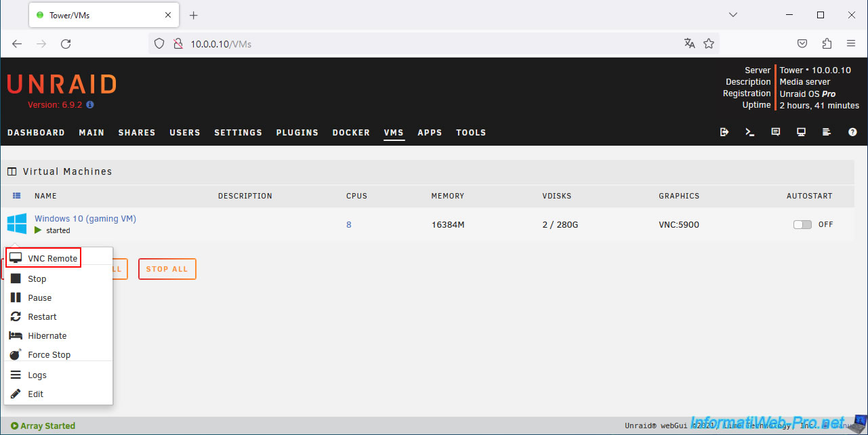
Task: Click the insecure connection lock icon
Action: (x=178, y=43)
